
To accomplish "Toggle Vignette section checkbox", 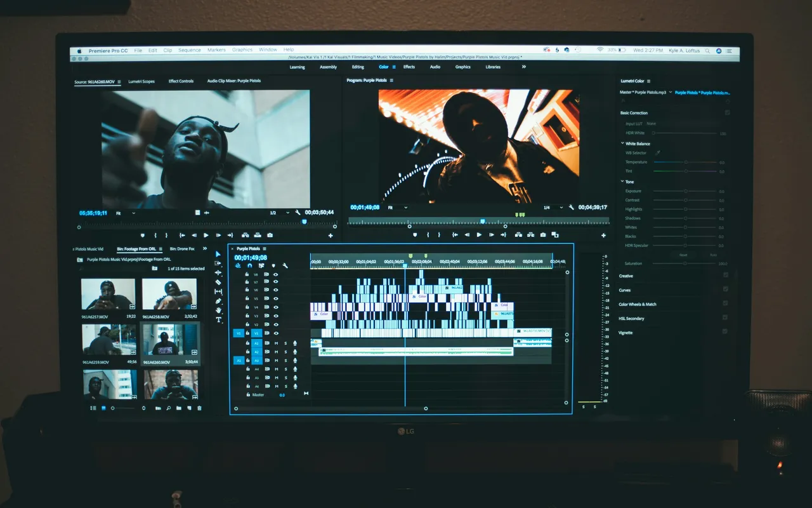I will point(726,331).
